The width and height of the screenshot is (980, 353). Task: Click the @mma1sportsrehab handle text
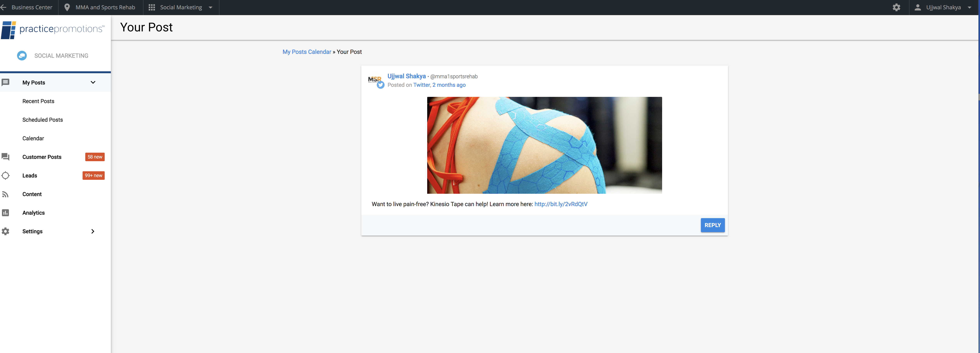[454, 77]
